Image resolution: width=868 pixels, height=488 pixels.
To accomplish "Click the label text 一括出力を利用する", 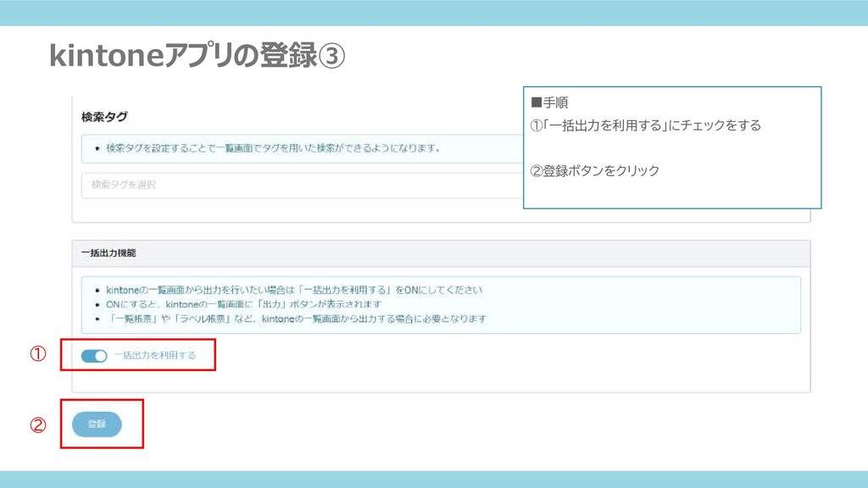I will [155, 355].
